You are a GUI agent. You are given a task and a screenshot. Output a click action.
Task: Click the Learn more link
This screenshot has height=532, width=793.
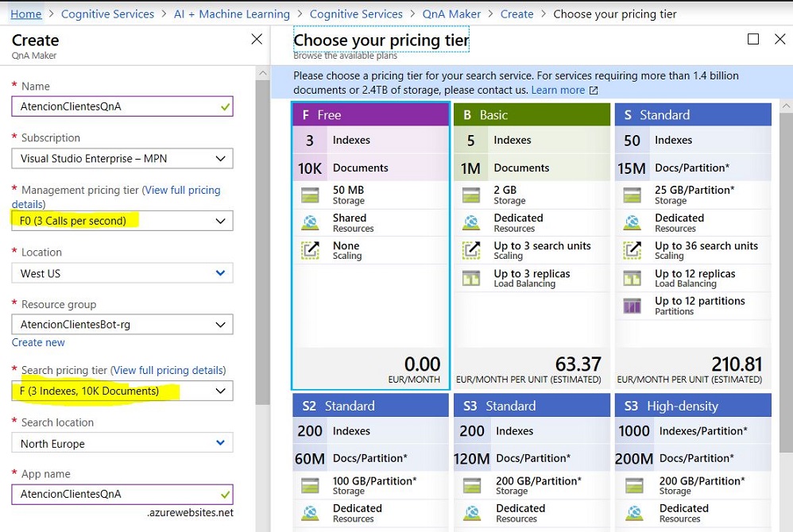pyautogui.click(x=558, y=91)
